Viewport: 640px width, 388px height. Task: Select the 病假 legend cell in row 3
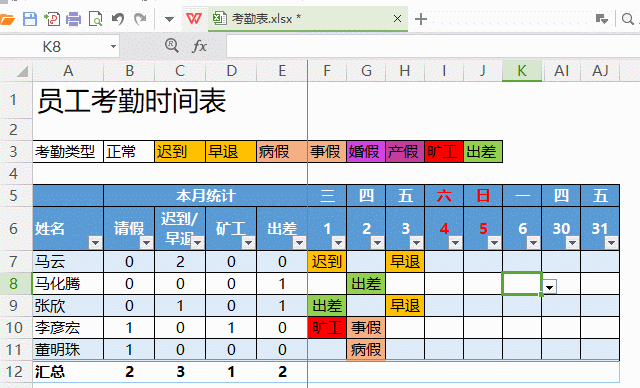tap(282, 152)
